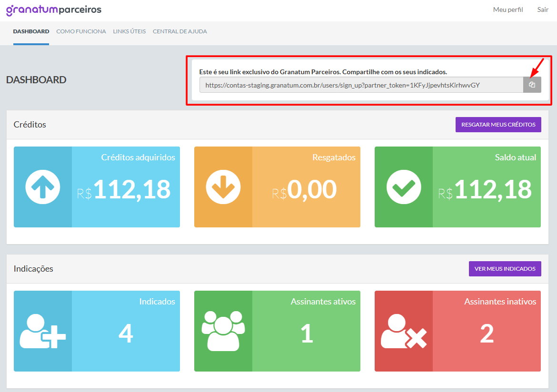The image size is (557, 392).
Task: Click the Indicações section heading
Action: click(33, 269)
